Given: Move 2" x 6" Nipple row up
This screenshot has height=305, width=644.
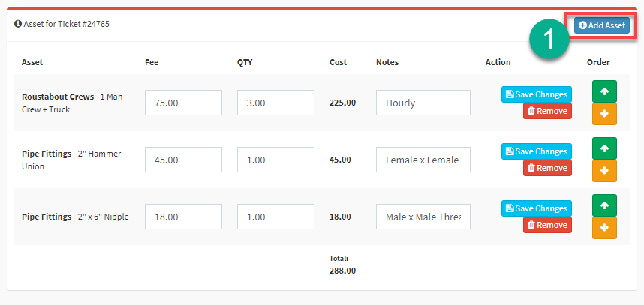Looking at the screenshot, I should 604,205.
